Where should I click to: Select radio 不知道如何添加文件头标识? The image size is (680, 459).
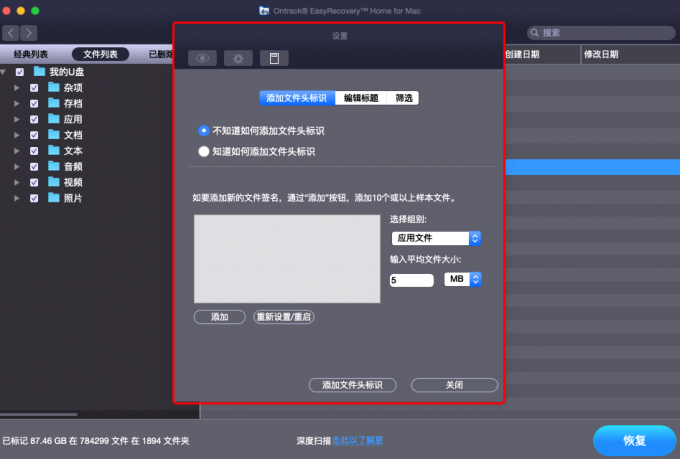(203, 130)
